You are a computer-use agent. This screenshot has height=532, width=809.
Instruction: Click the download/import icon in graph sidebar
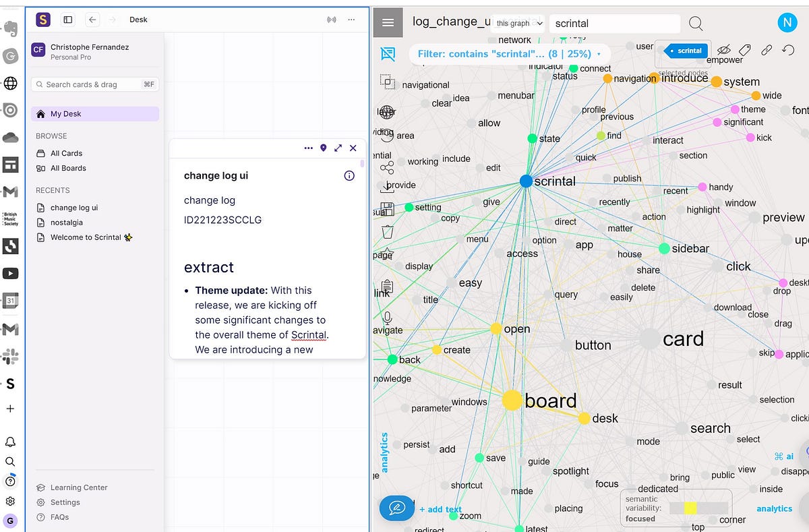coord(387,187)
